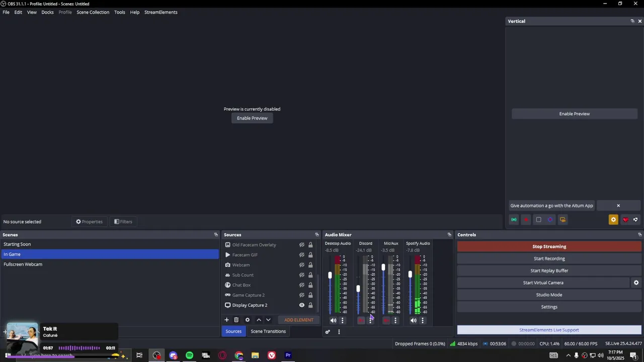Toggle lock on Webcam source
The width and height of the screenshot is (644, 362).
tap(310, 265)
